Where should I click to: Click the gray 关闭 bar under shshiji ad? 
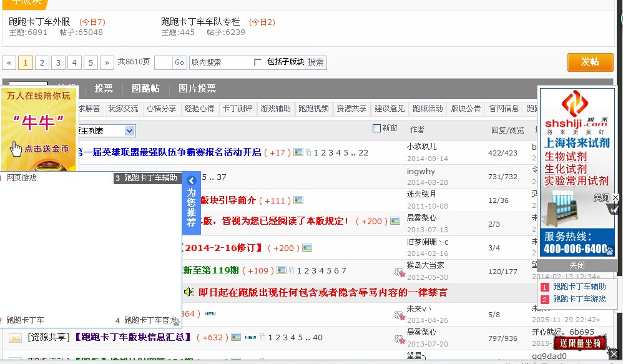point(577,265)
